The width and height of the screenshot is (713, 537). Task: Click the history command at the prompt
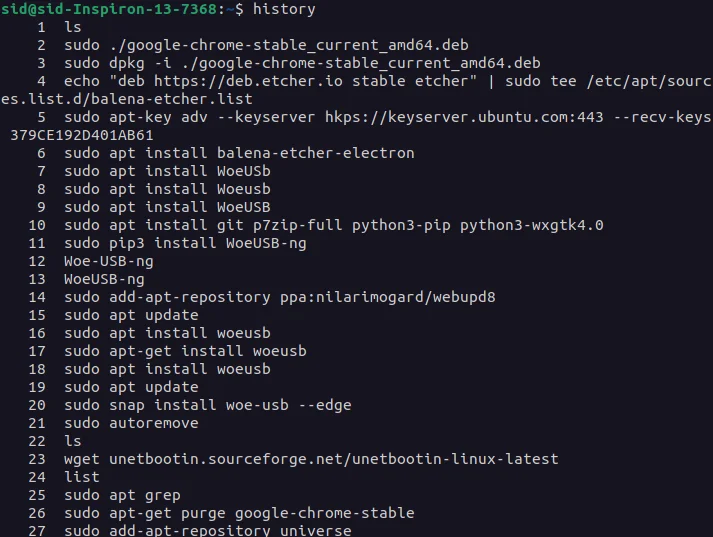pyautogui.click(x=284, y=9)
